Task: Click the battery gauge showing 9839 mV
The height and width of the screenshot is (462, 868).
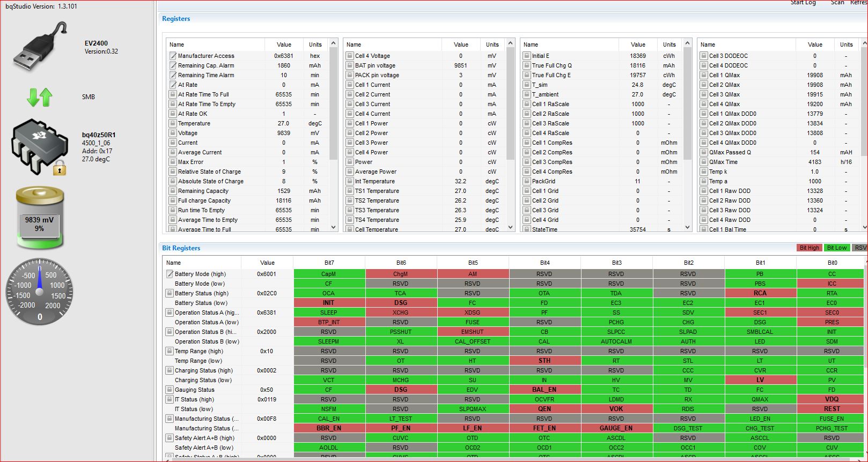Action: tap(40, 218)
